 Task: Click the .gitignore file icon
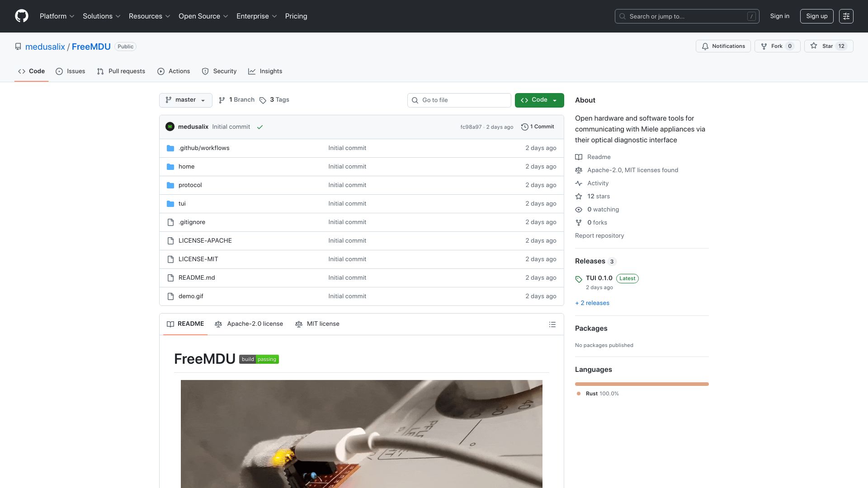pos(170,222)
